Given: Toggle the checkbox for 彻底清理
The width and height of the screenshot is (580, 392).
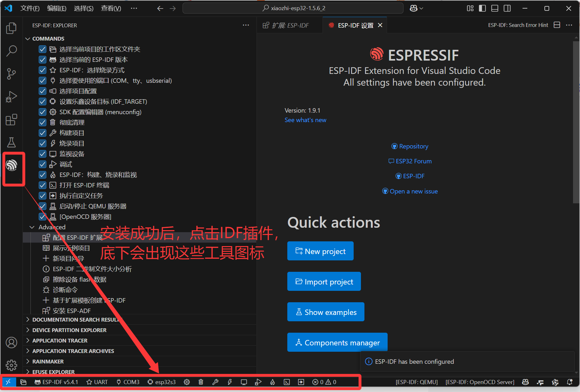Looking at the screenshot, I should [43, 122].
